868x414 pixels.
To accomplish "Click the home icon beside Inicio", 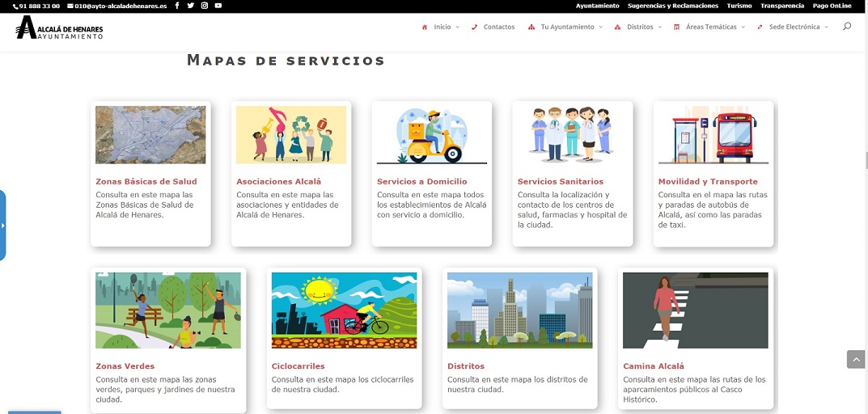I will click(425, 27).
